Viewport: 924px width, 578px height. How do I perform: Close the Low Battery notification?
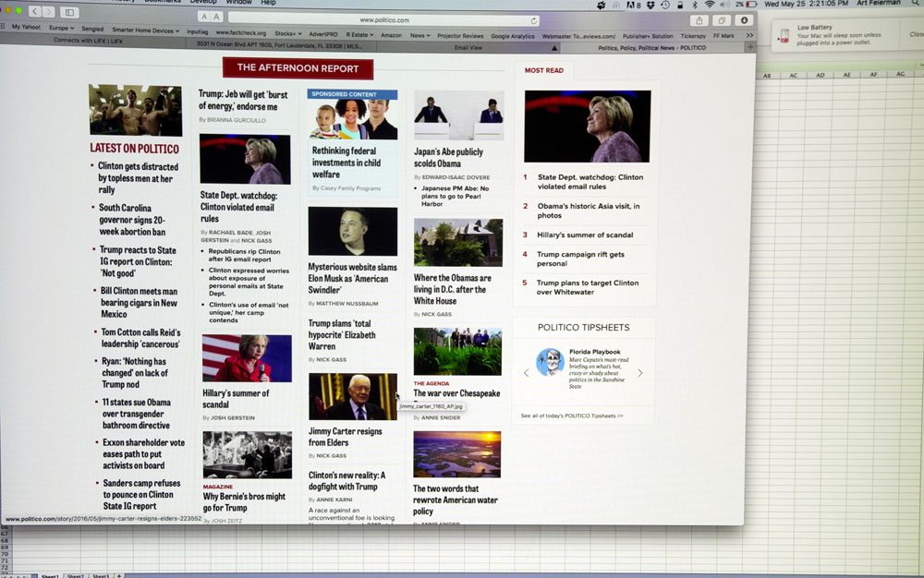coord(917,34)
